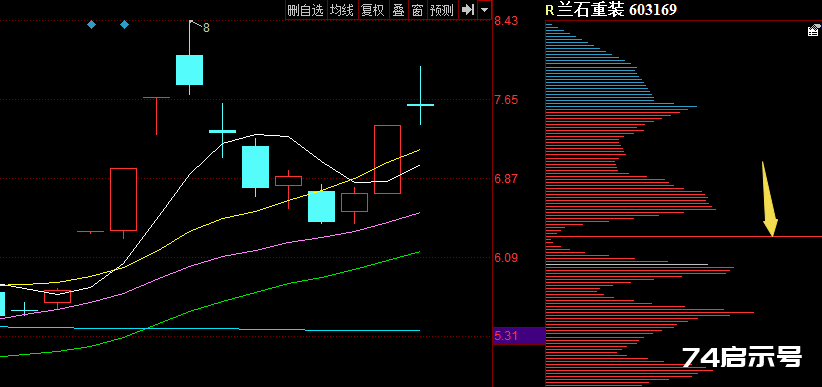Click the R margin-trading marker icon
The image size is (822, 387).
tap(549, 10)
